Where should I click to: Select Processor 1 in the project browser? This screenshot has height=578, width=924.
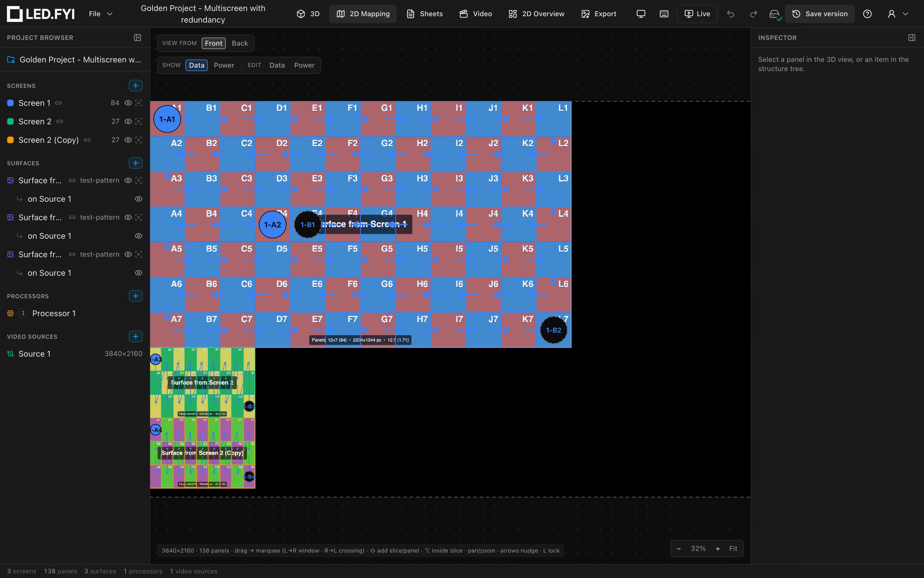click(75, 314)
